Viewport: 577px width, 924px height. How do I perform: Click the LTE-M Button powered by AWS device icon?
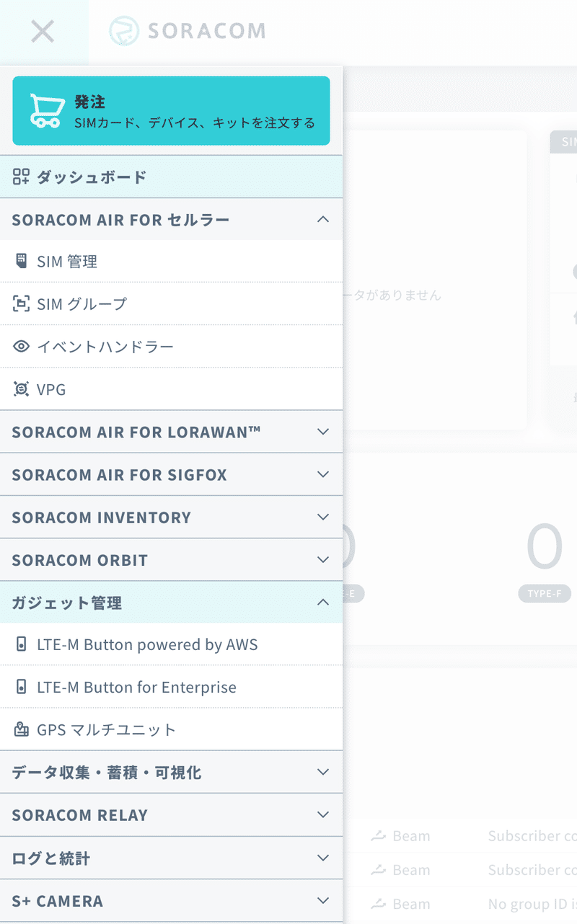pos(22,644)
